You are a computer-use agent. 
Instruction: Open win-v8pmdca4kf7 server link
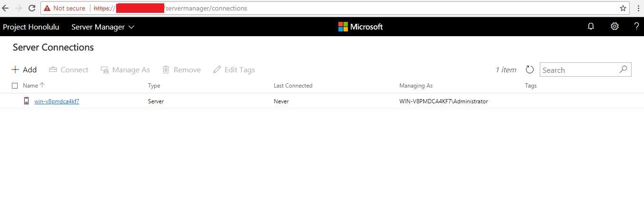57,101
